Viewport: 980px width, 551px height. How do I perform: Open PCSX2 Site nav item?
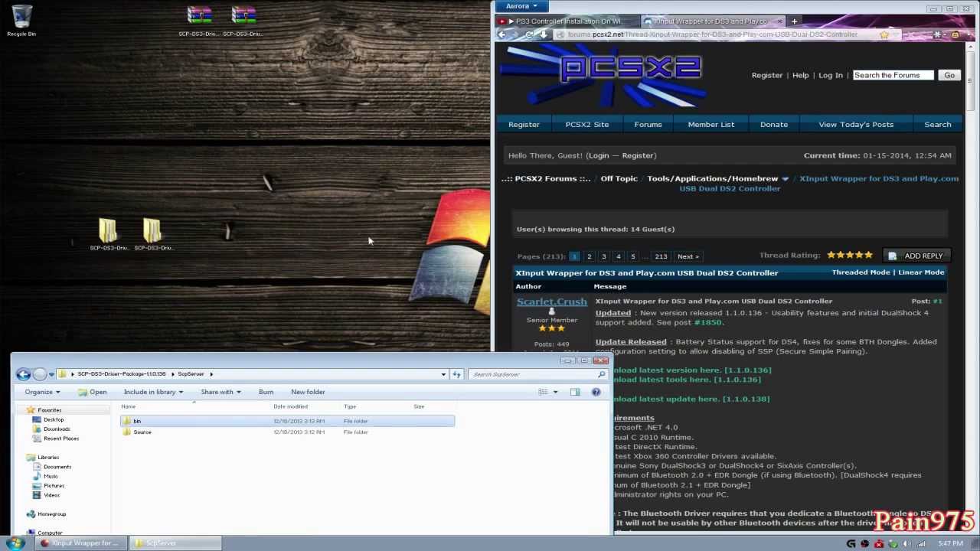587,125
